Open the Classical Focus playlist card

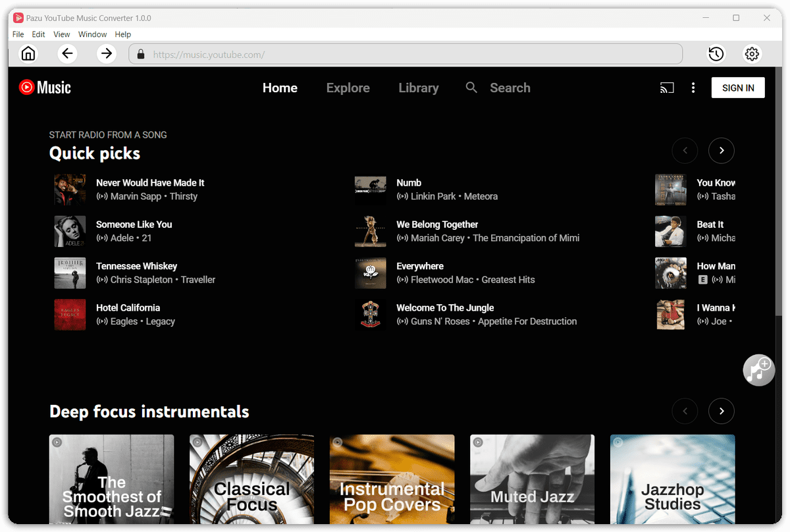click(252, 479)
